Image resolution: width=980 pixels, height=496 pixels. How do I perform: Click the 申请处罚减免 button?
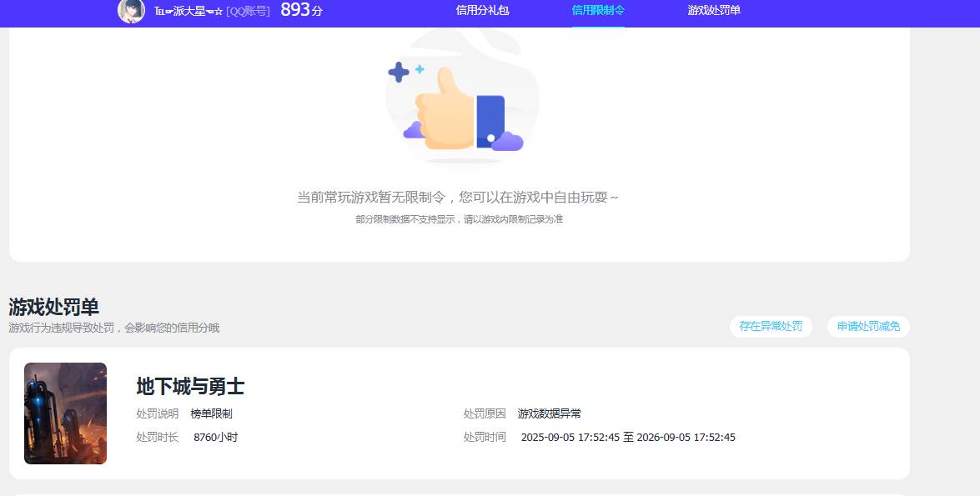point(868,326)
